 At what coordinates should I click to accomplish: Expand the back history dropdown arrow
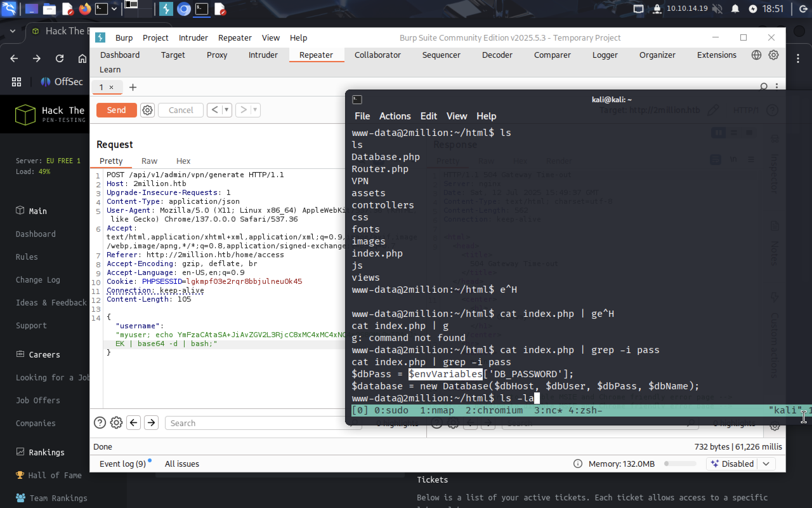point(227,110)
